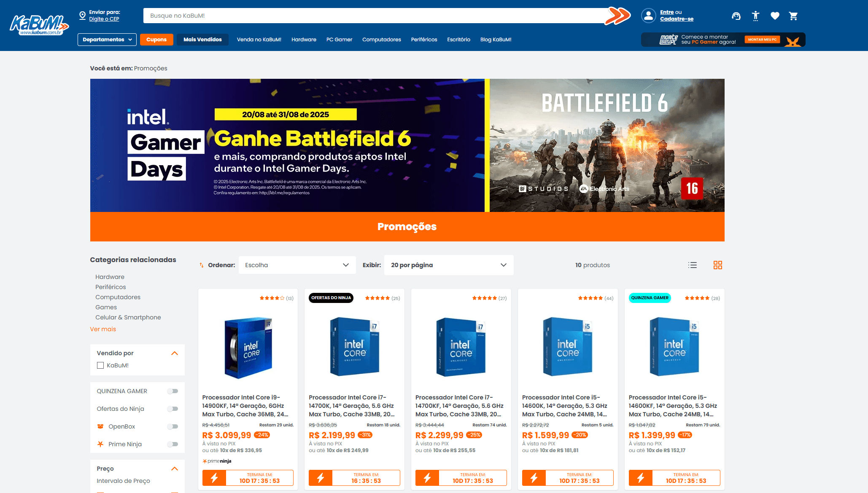Image resolution: width=868 pixels, height=493 pixels.
Task: Switch to grid view layout
Action: click(718, 265)
